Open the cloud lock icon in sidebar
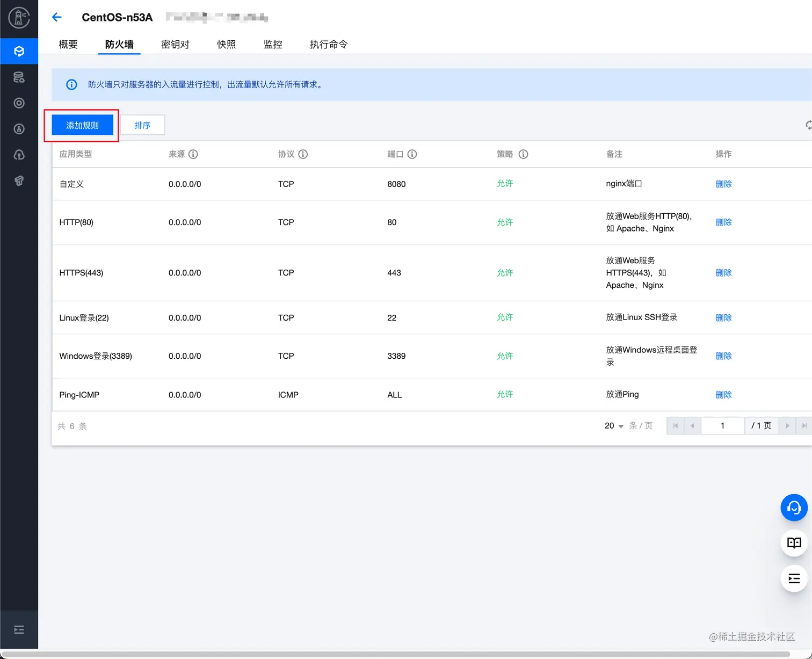Viewport: 812px width, 659px height. point(19,155)
